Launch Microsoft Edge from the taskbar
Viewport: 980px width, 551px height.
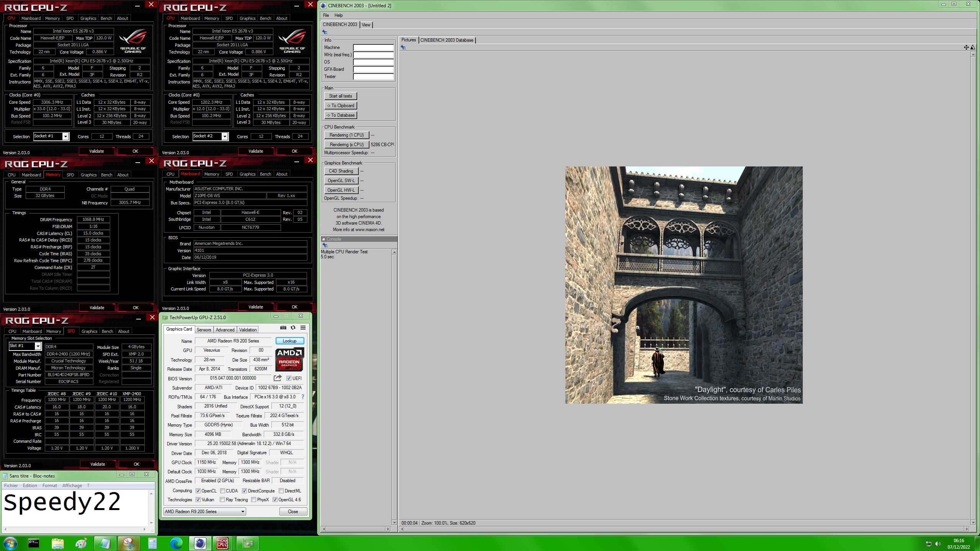click(176, 543)
